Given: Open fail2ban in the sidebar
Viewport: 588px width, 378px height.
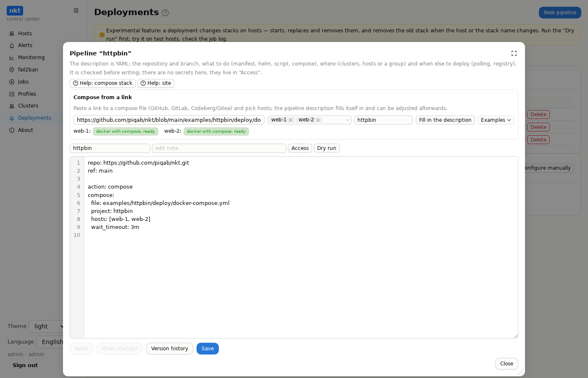Looking at the screenshot, I should [28, 70].
